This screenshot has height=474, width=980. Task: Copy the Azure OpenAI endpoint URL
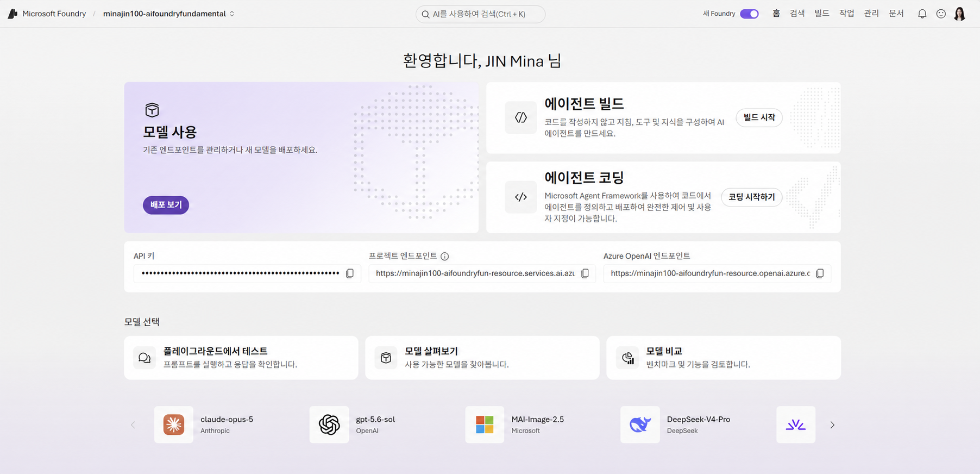820,273
